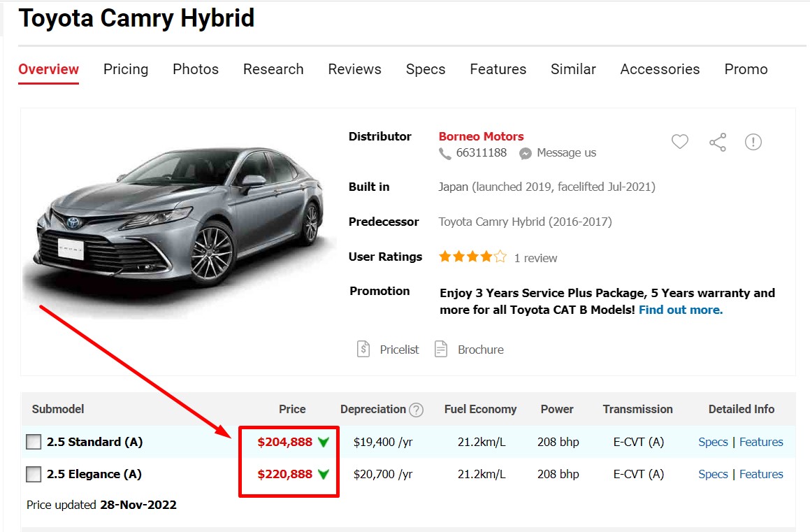The width and height of the screenshot is (810, 532).
Task: Switch to the Specs tab
Action: 426,69
